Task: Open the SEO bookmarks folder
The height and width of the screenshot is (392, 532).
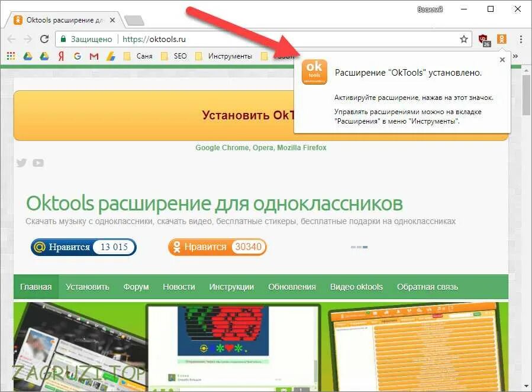Action: [x=174, y=56]
